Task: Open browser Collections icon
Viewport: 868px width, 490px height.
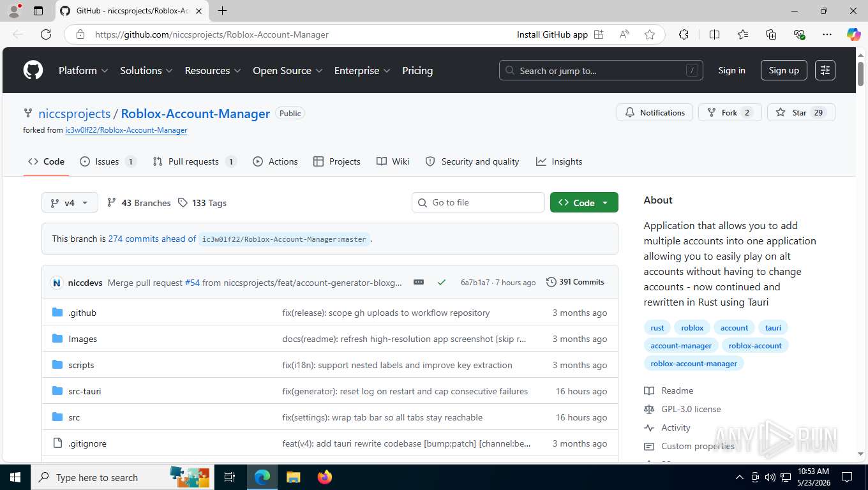Action: (x=771, y=34)
